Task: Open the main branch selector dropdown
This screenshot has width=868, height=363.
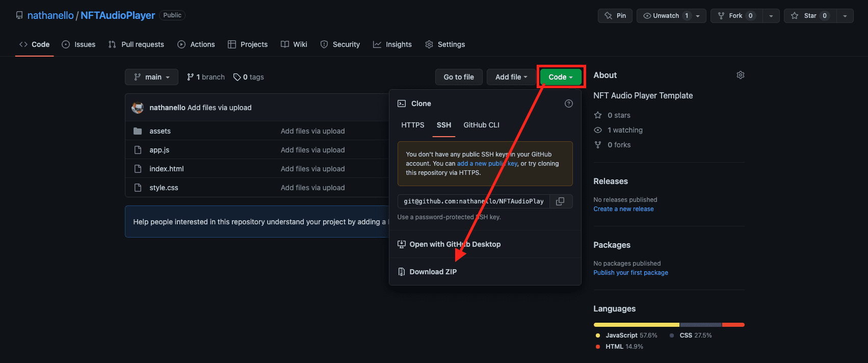Action: click(151, 77)
